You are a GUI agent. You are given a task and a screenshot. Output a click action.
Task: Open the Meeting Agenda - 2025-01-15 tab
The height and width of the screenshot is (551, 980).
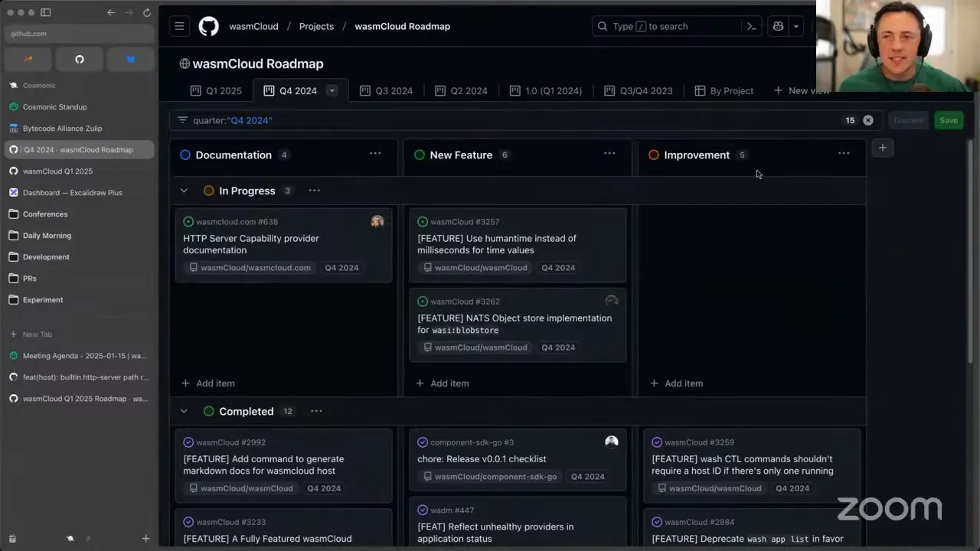coord(80,356)
